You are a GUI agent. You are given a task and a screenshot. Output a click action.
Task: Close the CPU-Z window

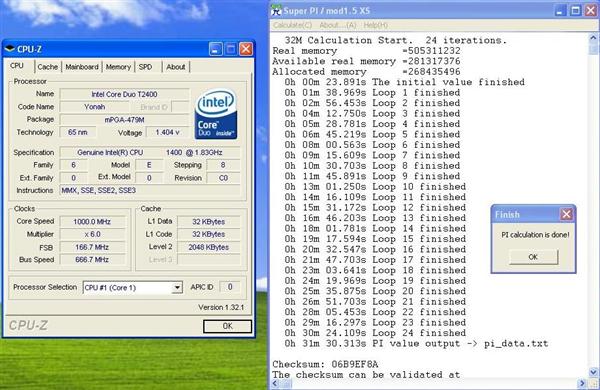click(x=246, y=49)
